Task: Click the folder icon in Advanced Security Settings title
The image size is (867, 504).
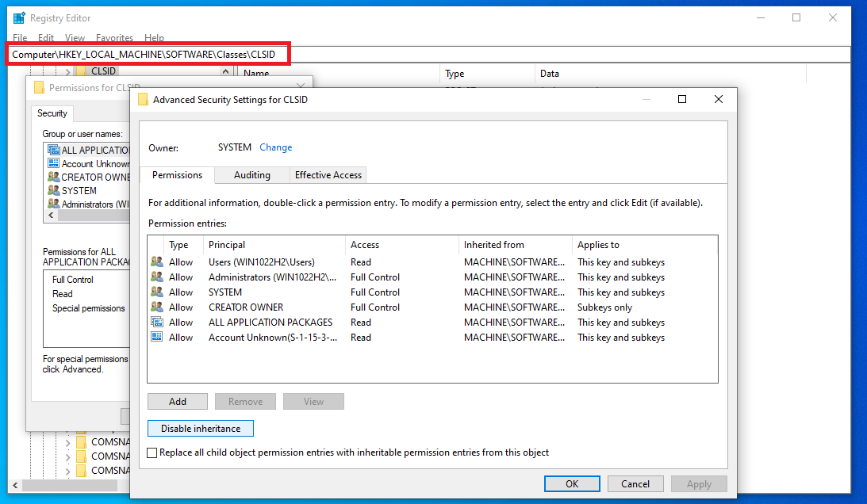Action: (x=144, y=100)
